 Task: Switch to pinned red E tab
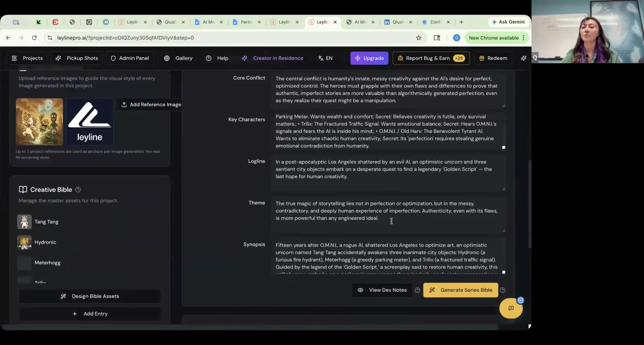tap(56, 22)
